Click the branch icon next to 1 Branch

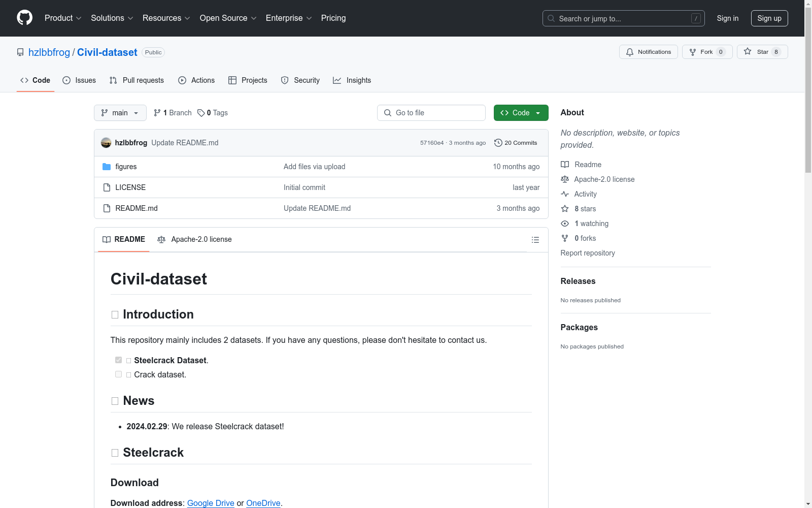[x=157, y=113]
